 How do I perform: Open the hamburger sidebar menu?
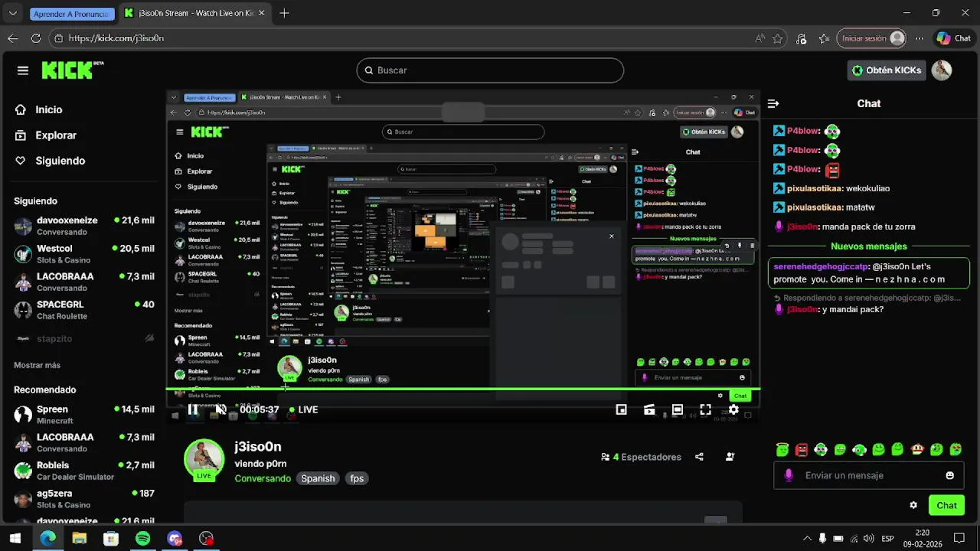pyautogui.click(x=23, y=70)
